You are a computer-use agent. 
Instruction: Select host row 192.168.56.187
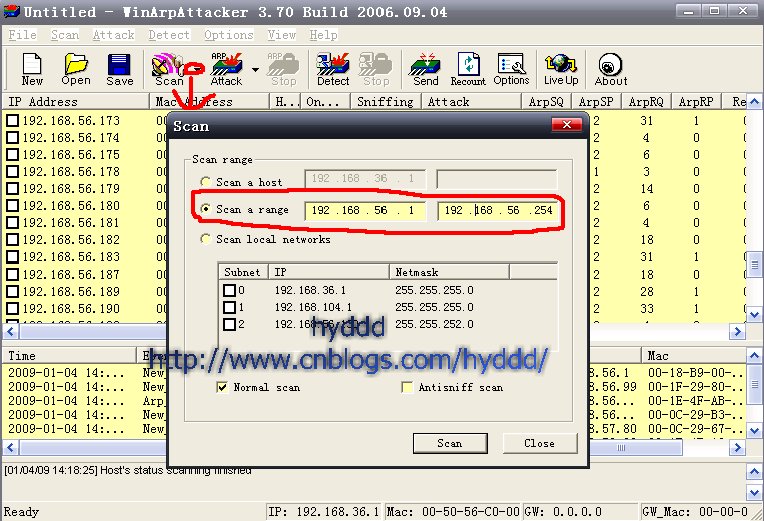click(375, 274)
